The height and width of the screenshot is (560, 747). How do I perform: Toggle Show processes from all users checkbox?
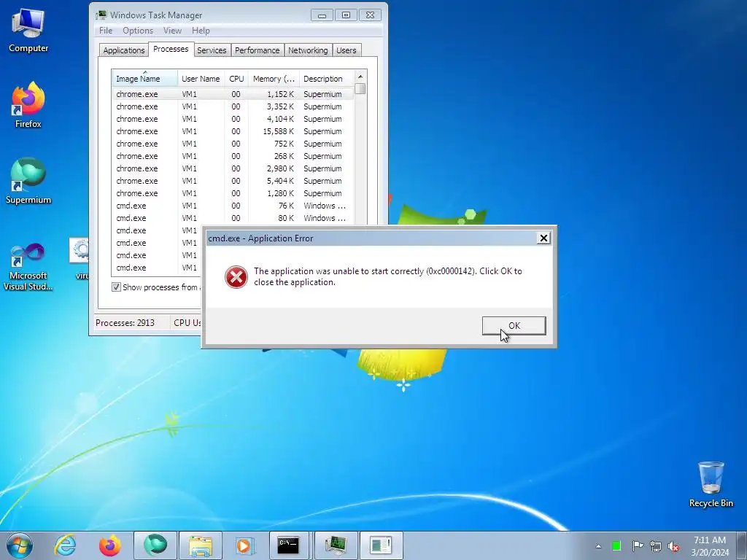116,287
